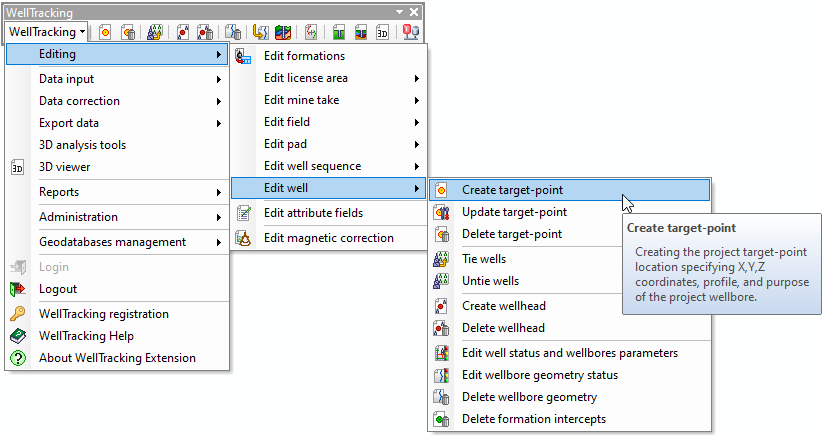Image resolution: width=824 pixels, height=435 pixels.
Task: Expand Edit mine take submenu
Action: (x=328, y=100)
